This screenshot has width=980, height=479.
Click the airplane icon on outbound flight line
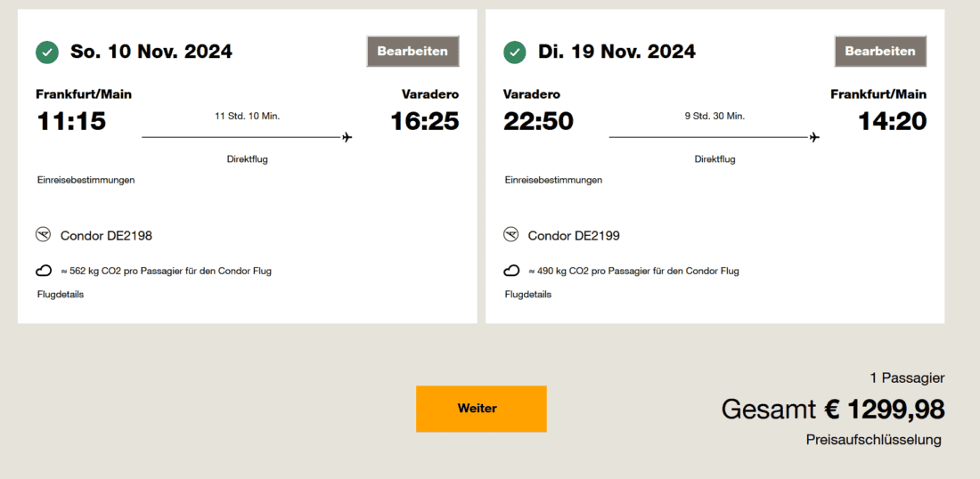click(x=347, y=137)
